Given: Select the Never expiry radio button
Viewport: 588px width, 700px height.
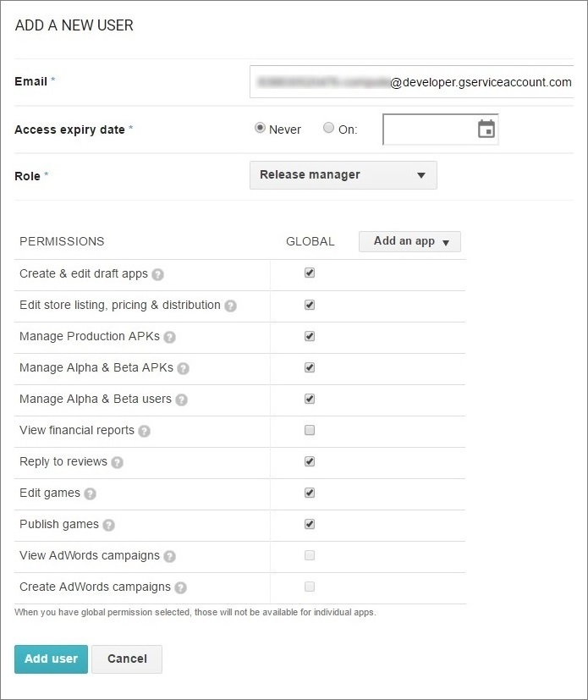Looking at the screenshot, I should 260,129.
